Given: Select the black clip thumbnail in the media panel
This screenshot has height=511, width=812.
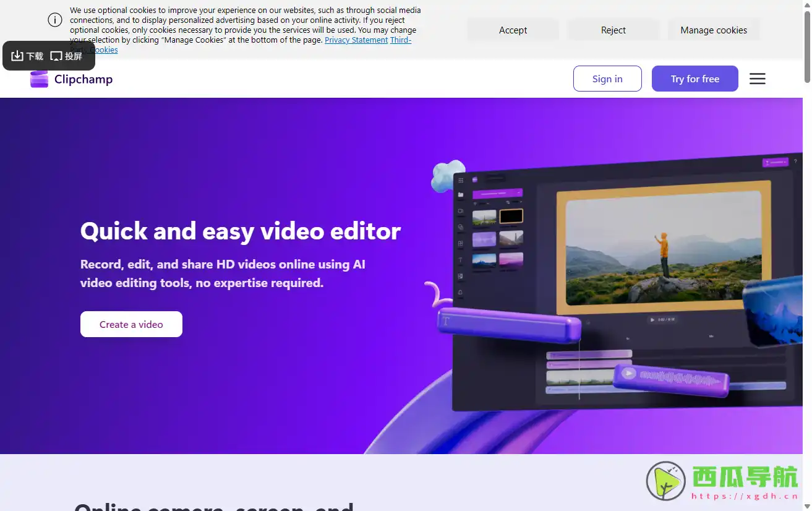Looking at the screenshot, I should (510, 217).
